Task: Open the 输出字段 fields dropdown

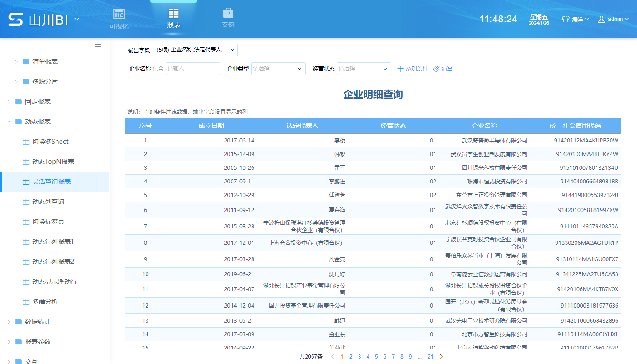Action: pyautogui.click(x=196, y=50)
